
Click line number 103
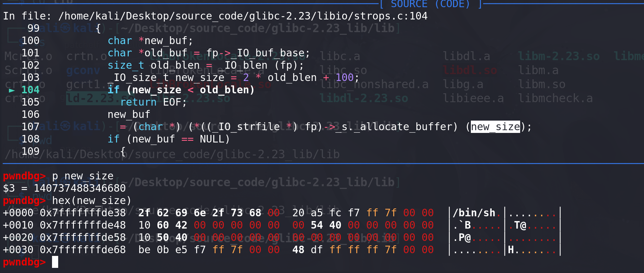(30, 78)
